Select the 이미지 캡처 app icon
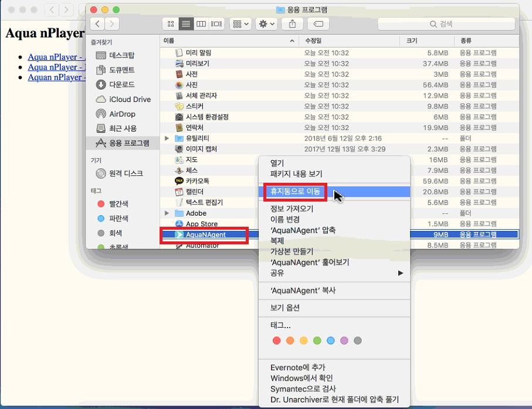The height and width of the screenshot is (409, 532). click(x=179, y=149)
